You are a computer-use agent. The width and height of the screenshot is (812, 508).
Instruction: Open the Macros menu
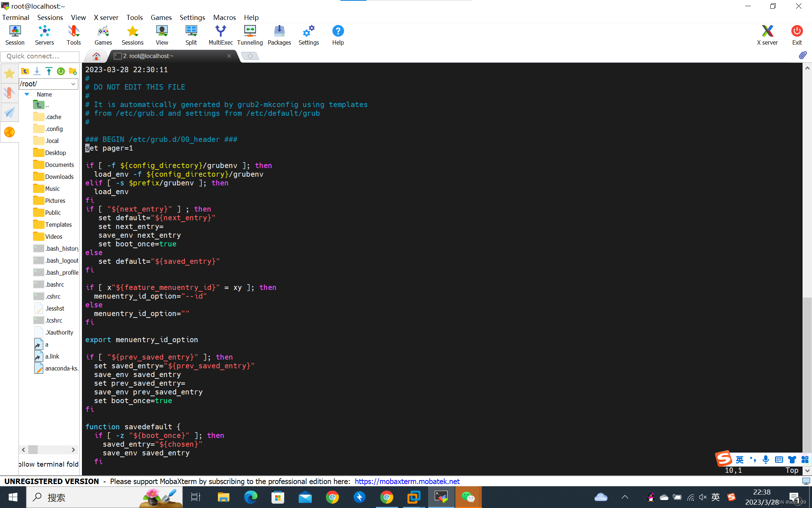click(x=224, y=17)
